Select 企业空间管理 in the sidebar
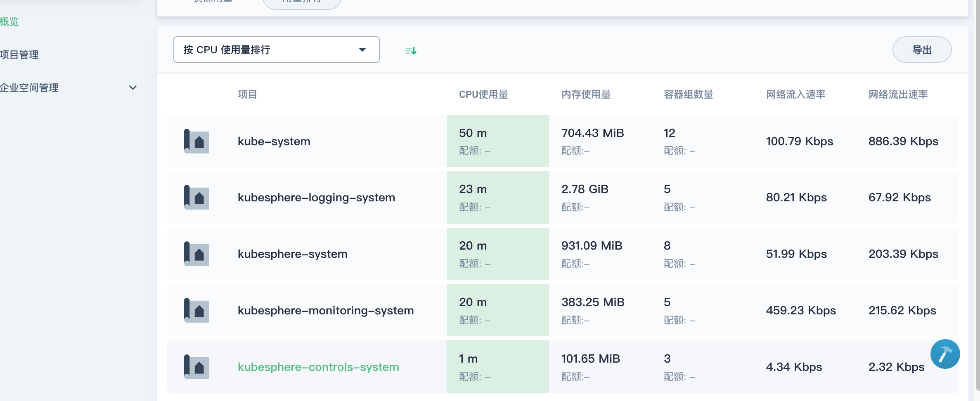The height and width of the screenshot is (401, 980). tap(29, 87)
